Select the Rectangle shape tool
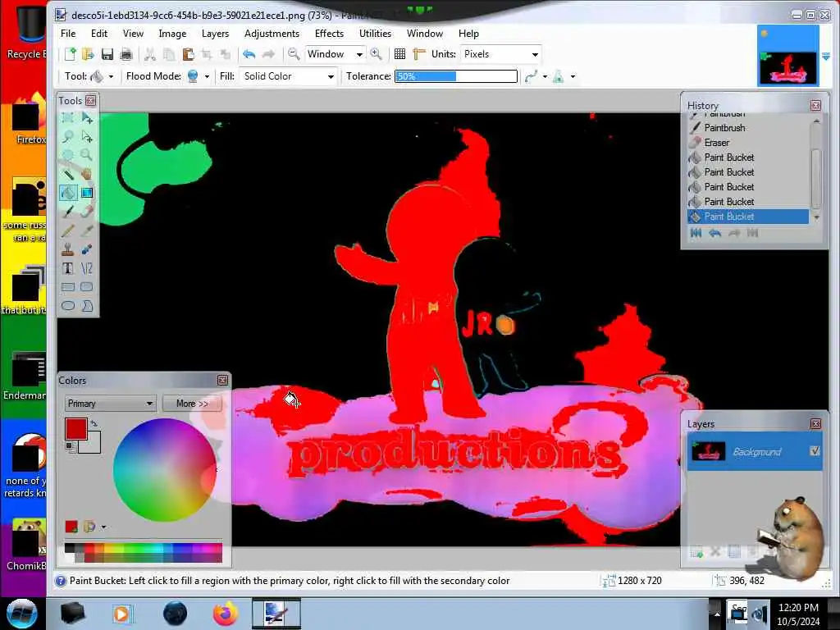 (x=67, y=287)
